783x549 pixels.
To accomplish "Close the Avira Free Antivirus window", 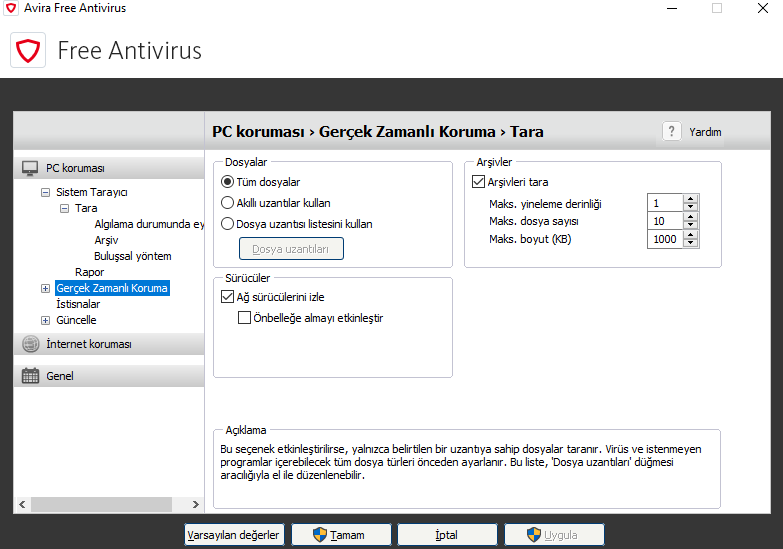I will pyautogui.click(x=763, y=8).
